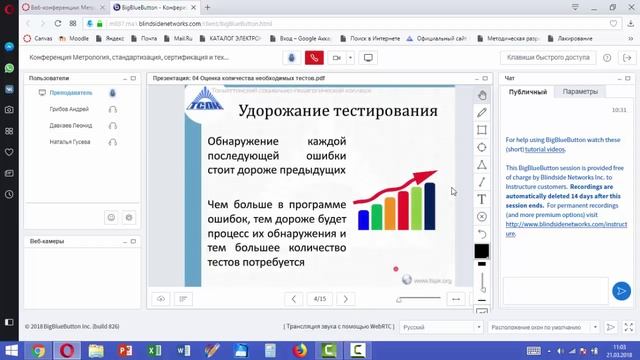Open emoji status button in users panel
This screenshot has width=640, height=360.
111,217
